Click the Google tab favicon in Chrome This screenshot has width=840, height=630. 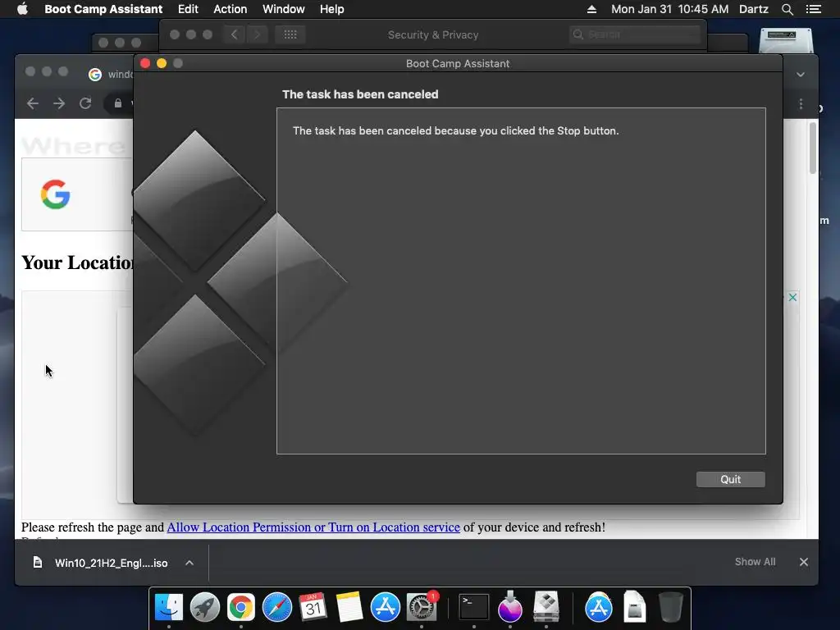point(95,75)
